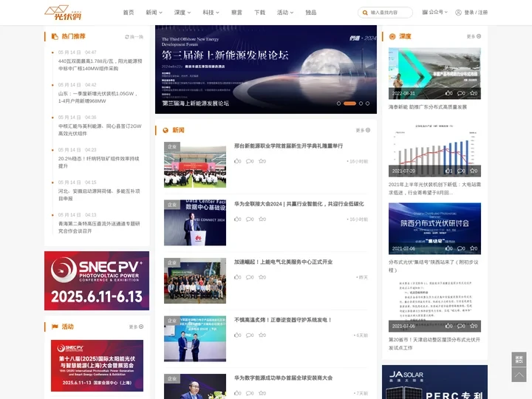Screen dimensions: 532x399
Task: Like the 正泰逆变器 article
Action: [x=237, y=335]
